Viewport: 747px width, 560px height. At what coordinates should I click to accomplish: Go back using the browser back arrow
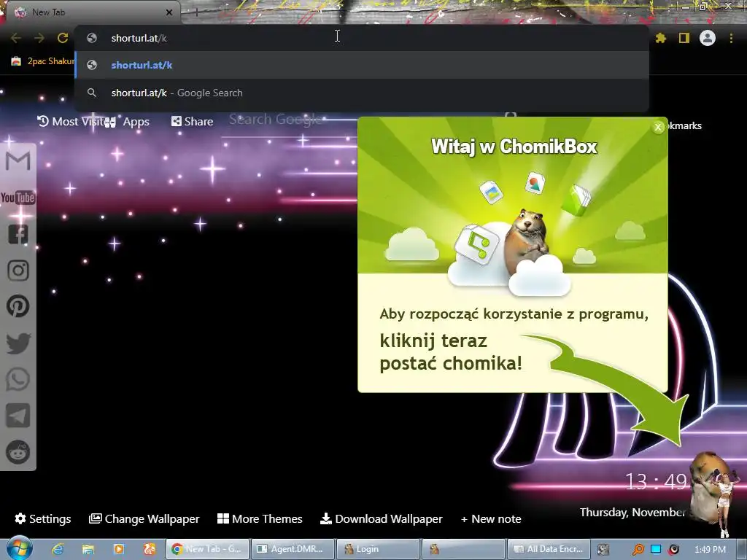click(x=16, y=38)
